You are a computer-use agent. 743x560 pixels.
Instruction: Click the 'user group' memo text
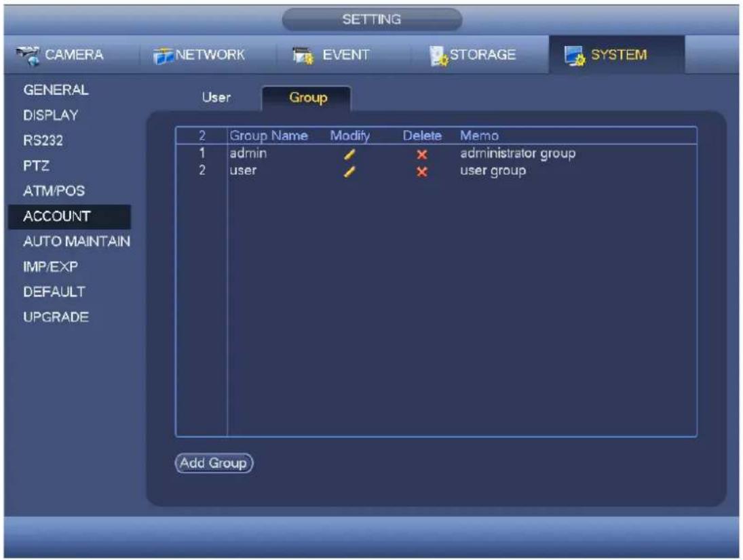click(x=493, y=170)
